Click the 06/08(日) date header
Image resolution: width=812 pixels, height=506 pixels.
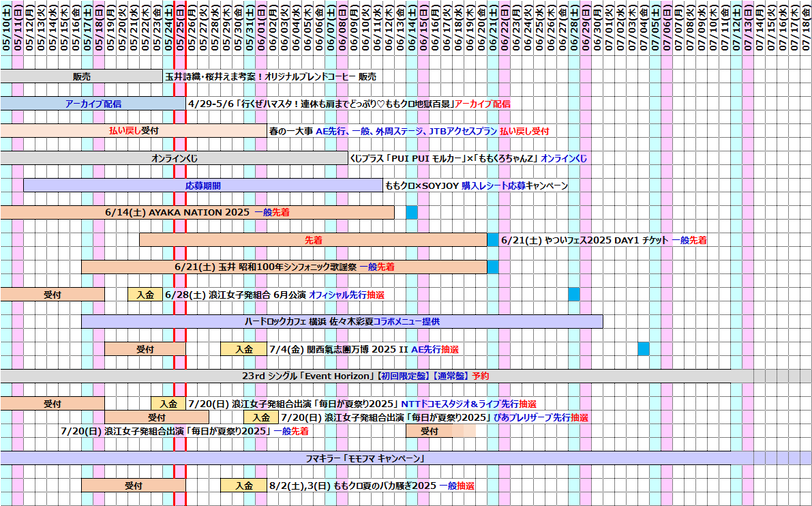coord(342,27)
